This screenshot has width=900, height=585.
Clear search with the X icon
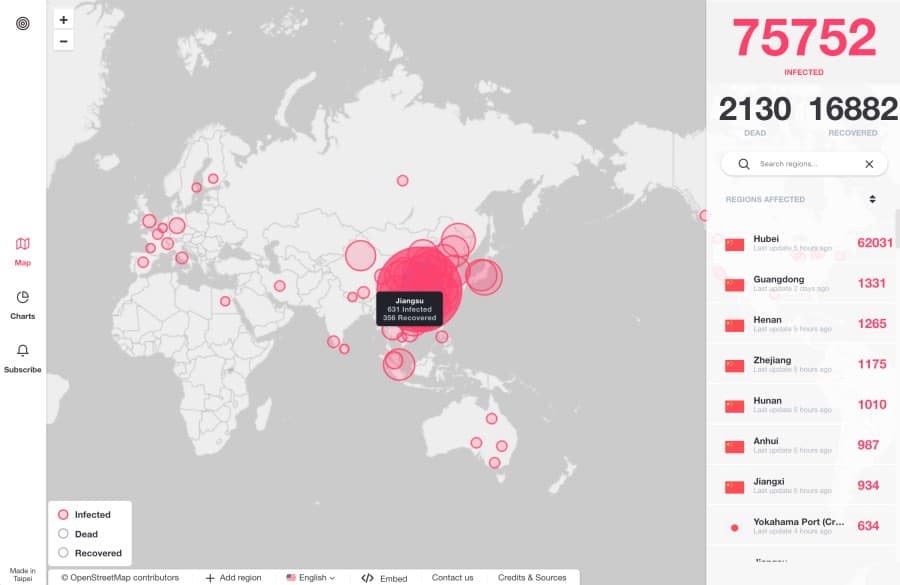(869, 164)
